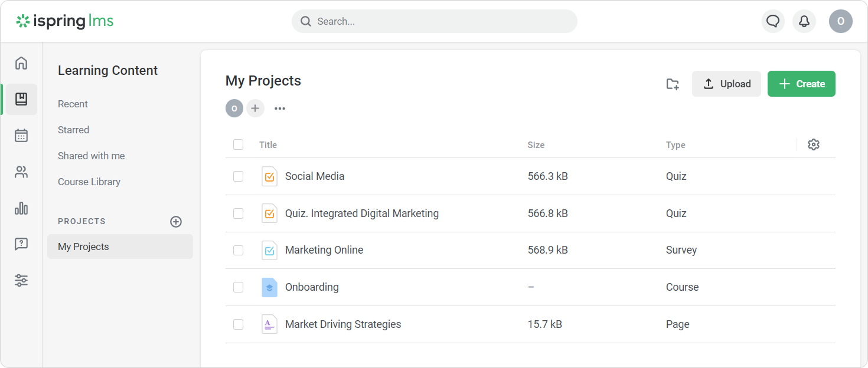868x368 pixels.
Task: Toggle the select-all checkbox in header
Action: click(238, 144)
